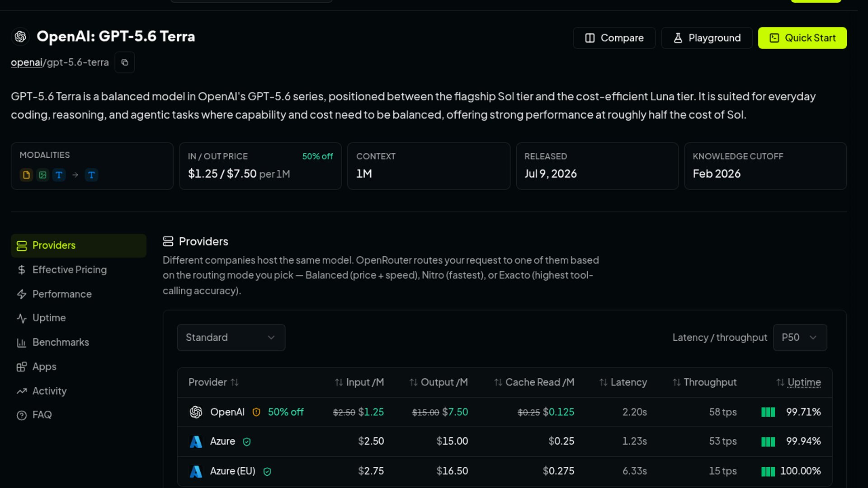Image resolution: width=868 pixels, height=488 pixels.
Task: Open the Standard routing mode dropdown
Action: coord(231,338)
